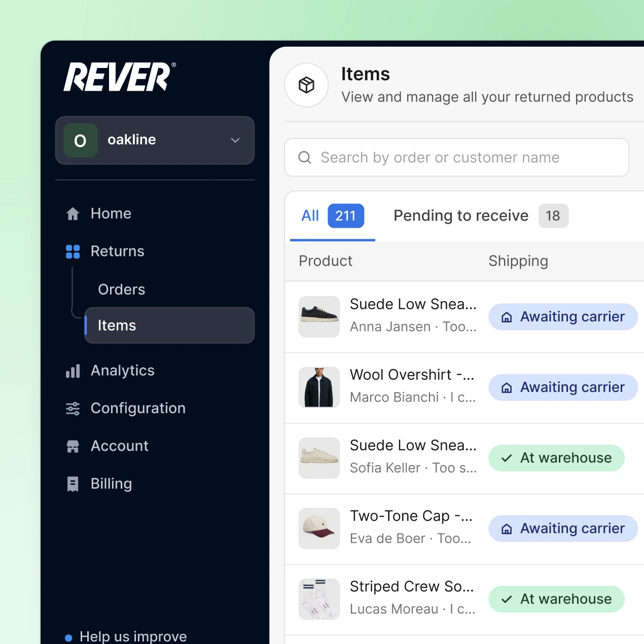Click the search magnifier icon
This screenshot has width=644, height=644.
coord(305,158)
